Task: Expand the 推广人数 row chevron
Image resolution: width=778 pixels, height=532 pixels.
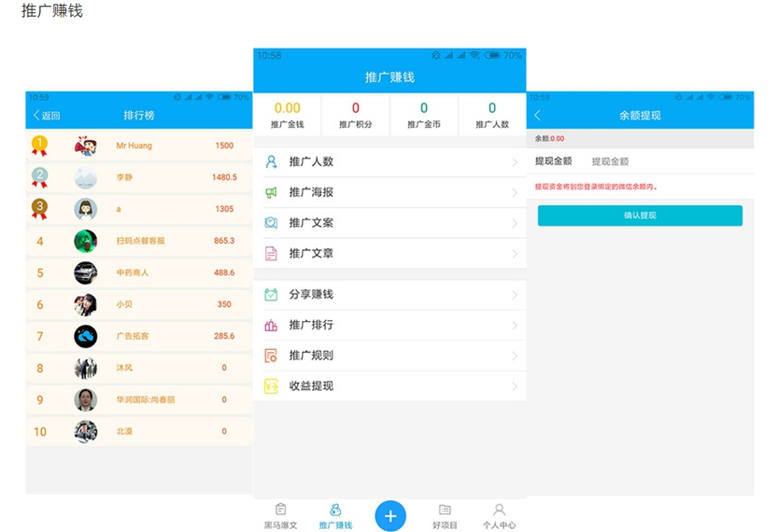Action: [x=515, y=162]
